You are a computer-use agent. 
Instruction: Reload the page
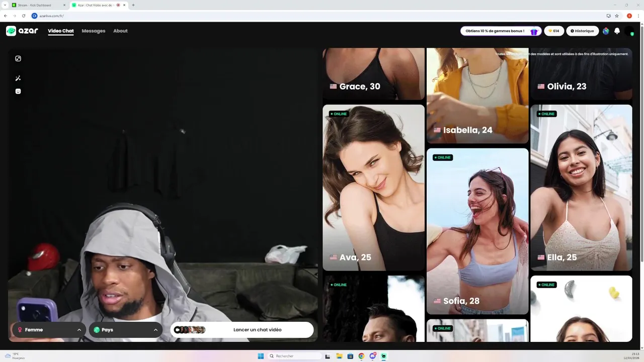tap(24, 16)
